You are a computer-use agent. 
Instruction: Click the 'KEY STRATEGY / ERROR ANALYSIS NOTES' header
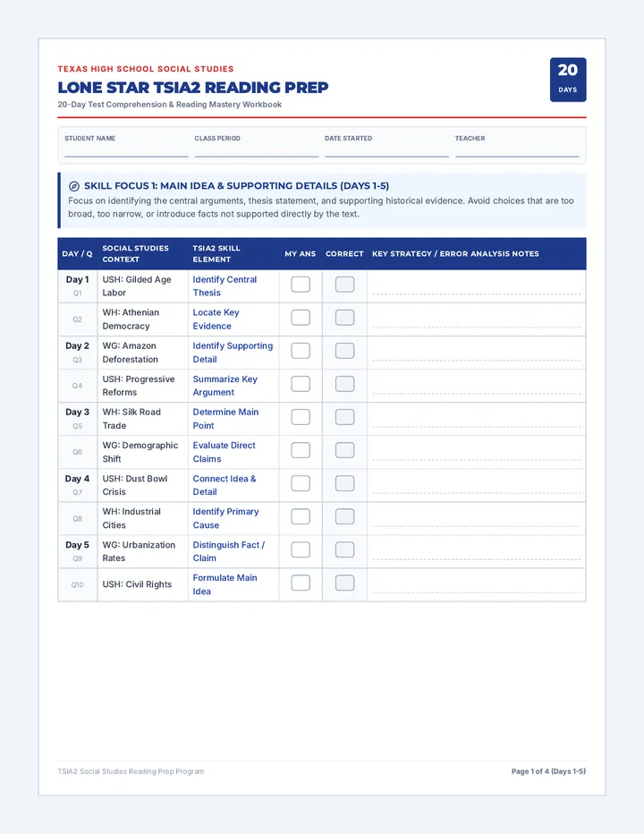pyautogui.click(x=455, y=254)
